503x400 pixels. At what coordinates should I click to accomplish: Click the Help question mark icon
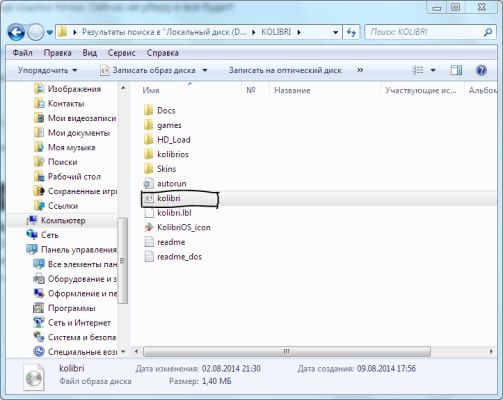point(481,70)
